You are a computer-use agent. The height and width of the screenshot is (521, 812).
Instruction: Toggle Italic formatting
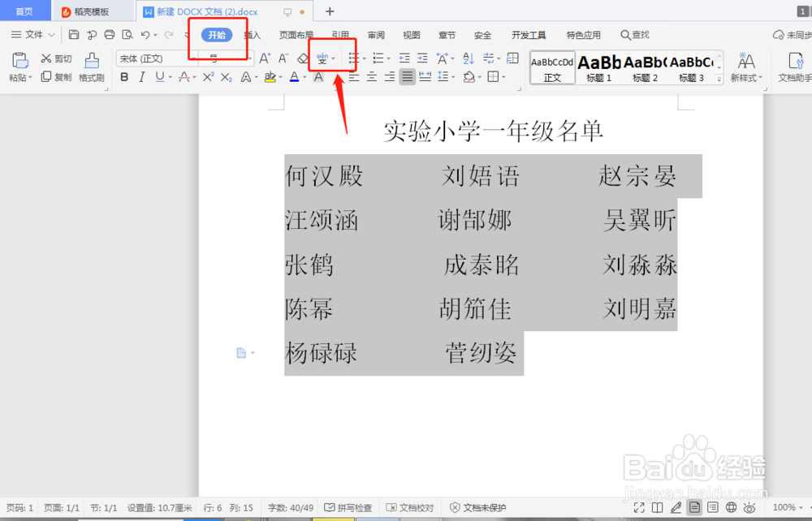point(142,77)
